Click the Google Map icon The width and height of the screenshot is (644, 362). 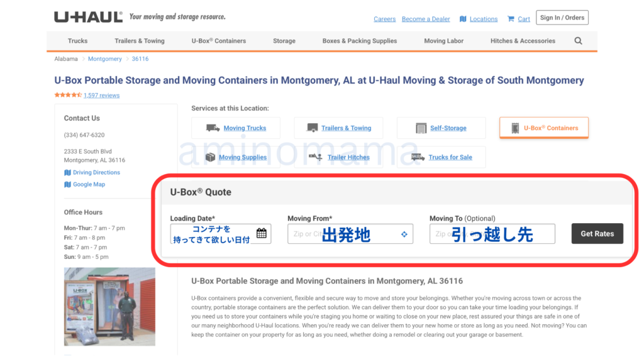point(67,184)
